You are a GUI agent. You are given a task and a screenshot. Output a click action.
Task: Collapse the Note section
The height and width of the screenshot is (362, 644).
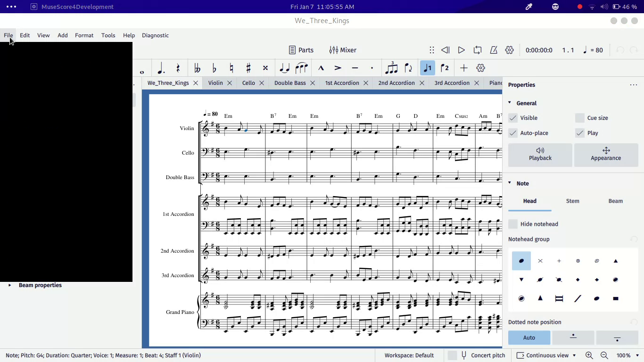point(510,183)
